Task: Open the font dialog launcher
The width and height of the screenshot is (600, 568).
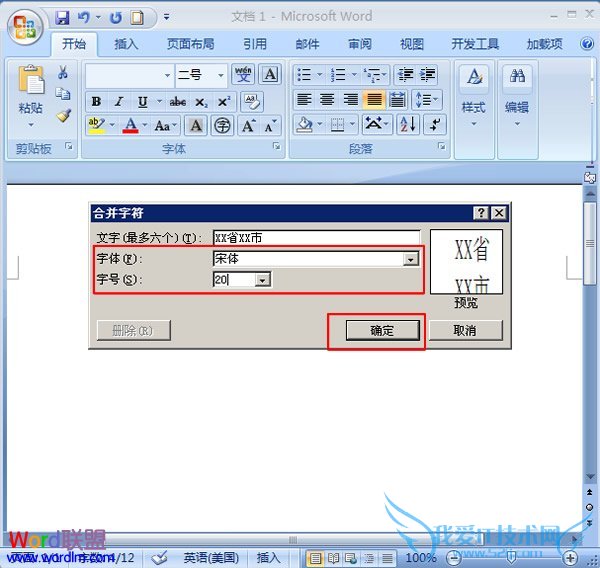Action: pyautogui.click(x=276, y=146)
